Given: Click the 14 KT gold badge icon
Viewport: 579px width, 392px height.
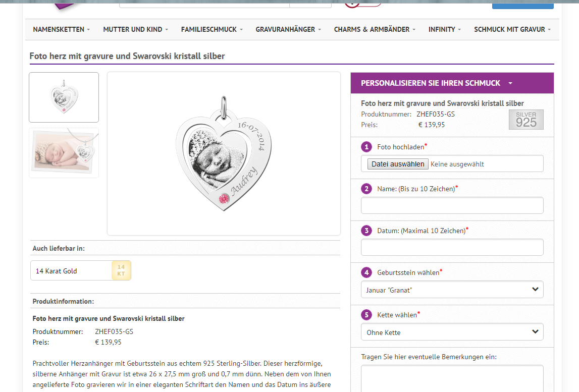Looking at the screenshot, I should [121, 270].
